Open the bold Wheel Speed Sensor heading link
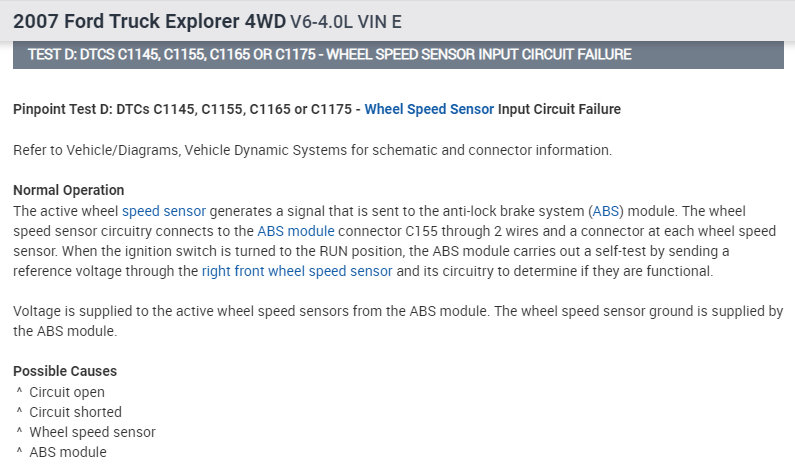This screenshot has width=795, height=470. coord(429,108)
